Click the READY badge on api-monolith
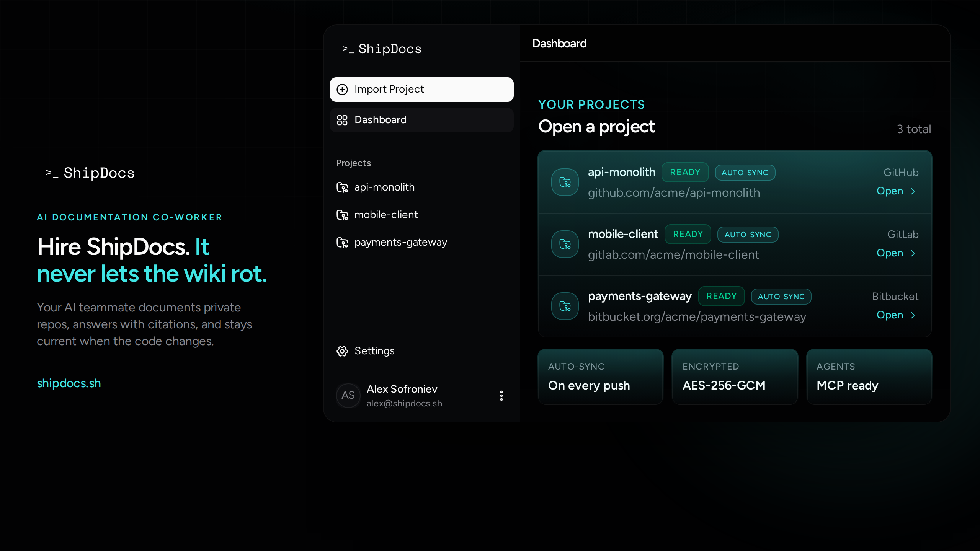Viewport: 980px width, 551px height. [x=685, y=172]
